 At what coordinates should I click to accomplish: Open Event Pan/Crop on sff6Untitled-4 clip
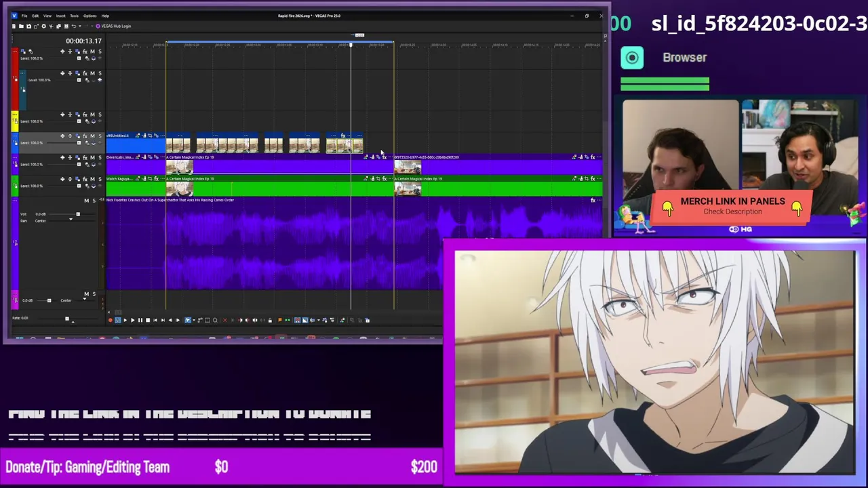point(150,136)
